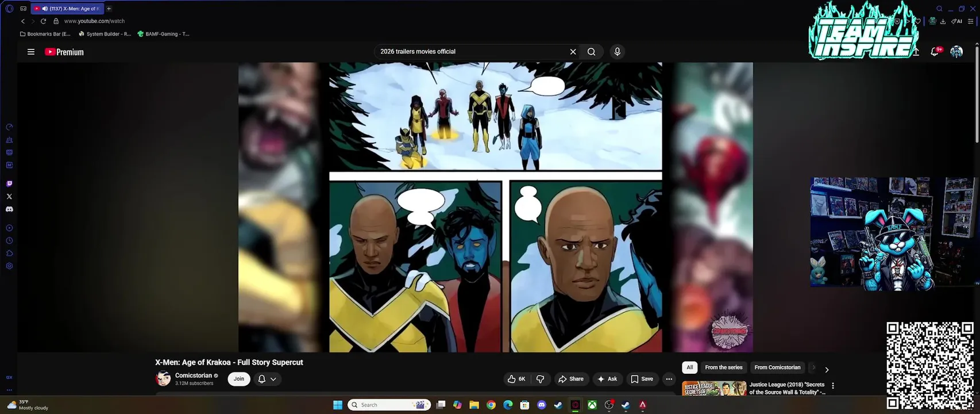
Task: Click the Windows taskbar Search box
Action: [389, 405]
